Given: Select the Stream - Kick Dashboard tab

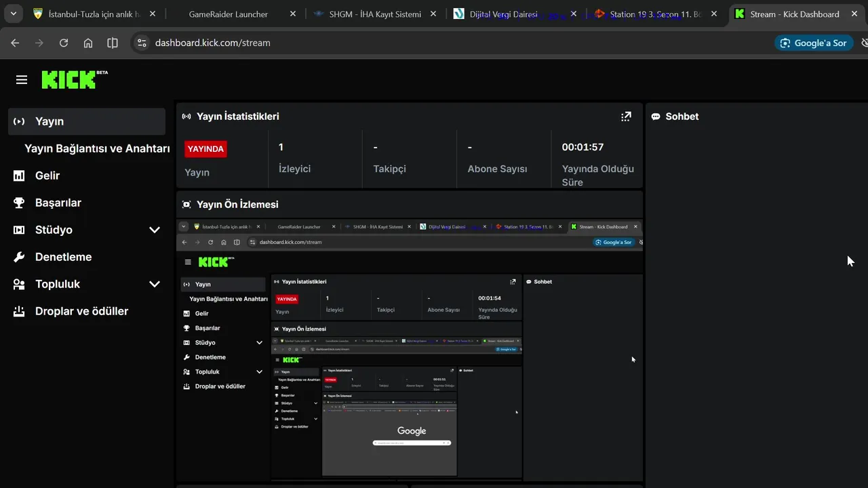Looking at the screenshot, I should point(795,14).
